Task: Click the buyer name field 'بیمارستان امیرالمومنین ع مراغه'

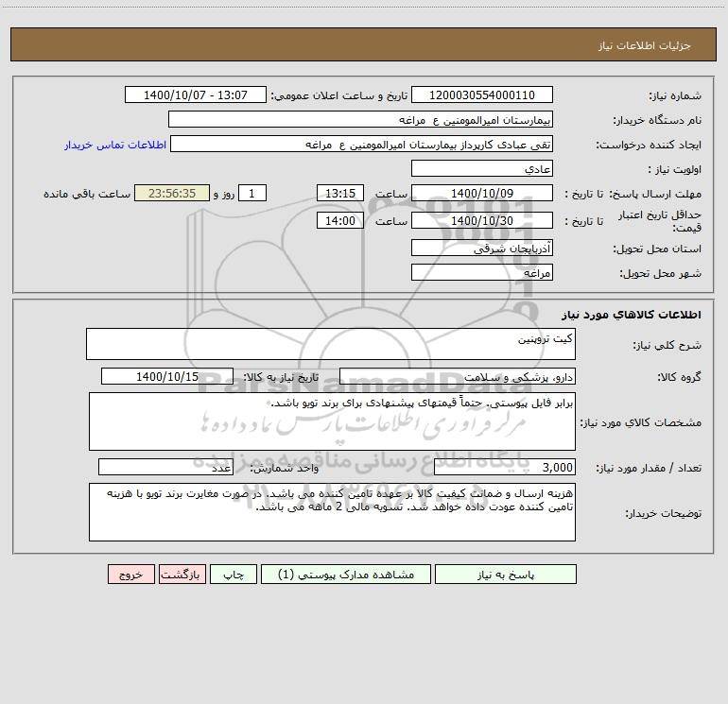Action: tap(360, 119)
